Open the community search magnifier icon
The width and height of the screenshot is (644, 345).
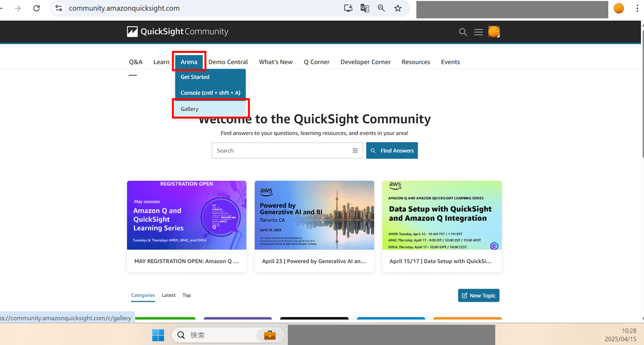pyautogui.click(x=463, y=32)
